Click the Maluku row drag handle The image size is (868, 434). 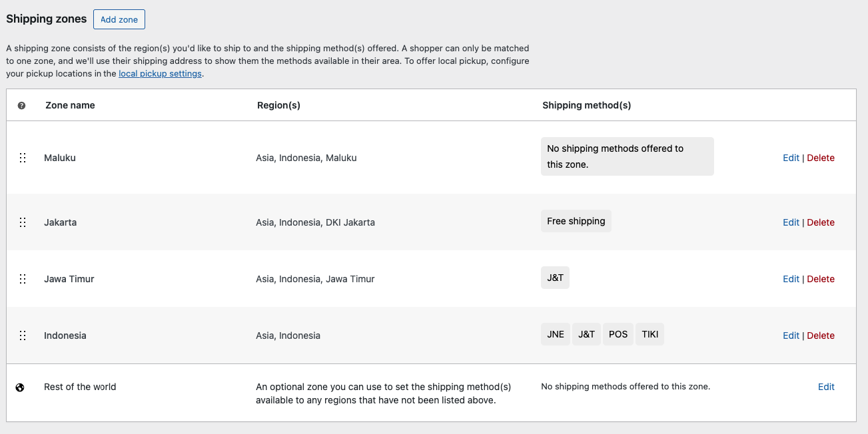23,158
